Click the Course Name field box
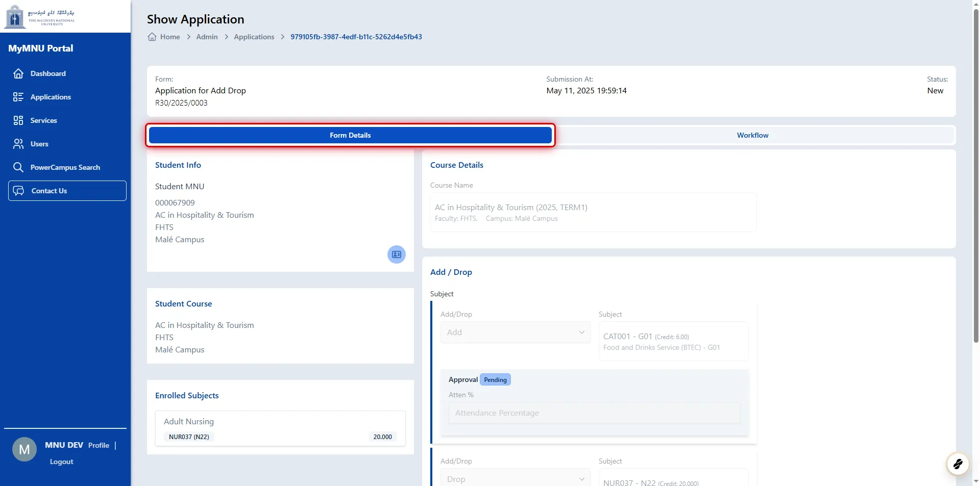980x486 pixels. pyautogui.click(x=593, y=212)
